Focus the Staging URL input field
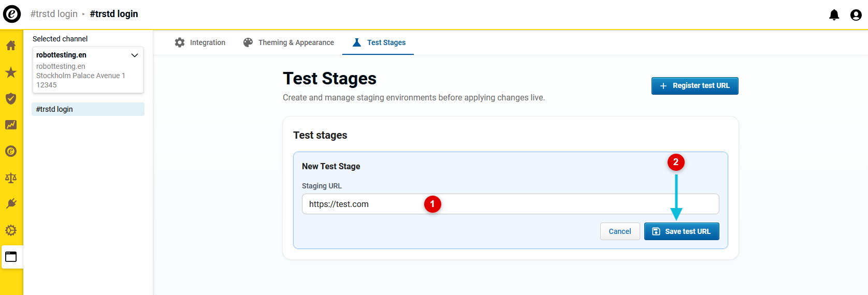The height and width of the screenshot is (295, 868). pos(510,204)
